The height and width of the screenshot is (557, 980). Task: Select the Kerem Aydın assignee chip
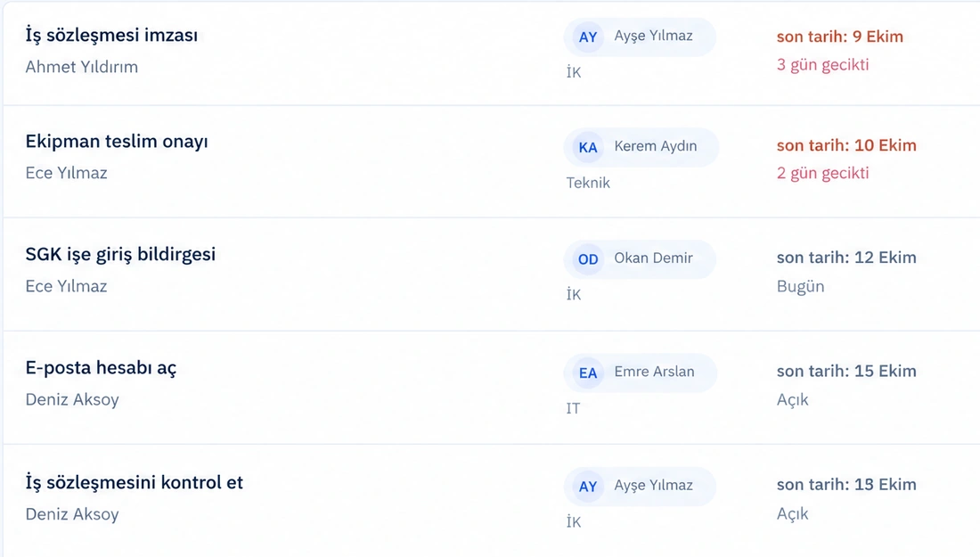point(641,148)
